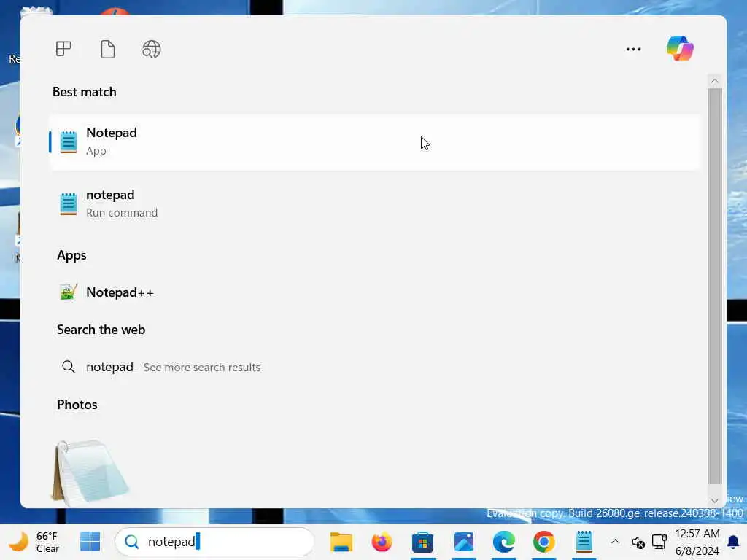Select the Web filter globe icon
The height and width of the screenshot is (560, 747).
[x=152, y=49]
